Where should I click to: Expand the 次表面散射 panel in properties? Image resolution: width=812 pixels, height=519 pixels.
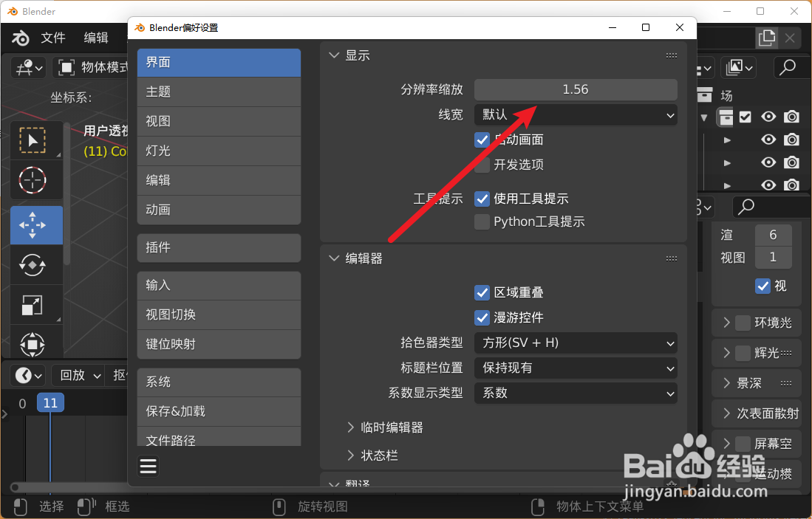[726, 413]
